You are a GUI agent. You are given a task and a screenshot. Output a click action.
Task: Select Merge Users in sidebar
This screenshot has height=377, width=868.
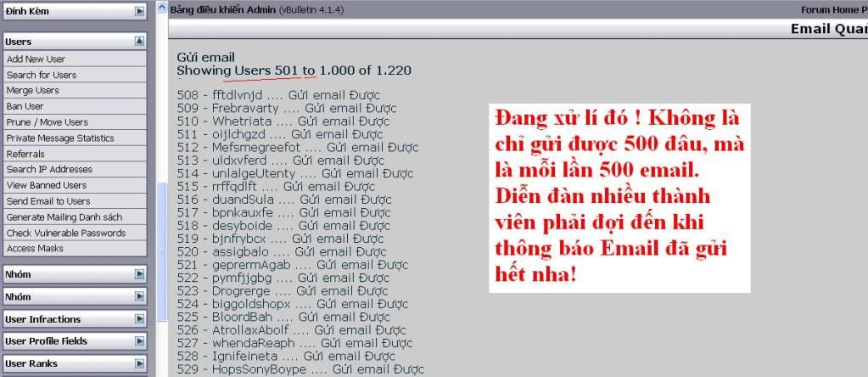[33, 90]
